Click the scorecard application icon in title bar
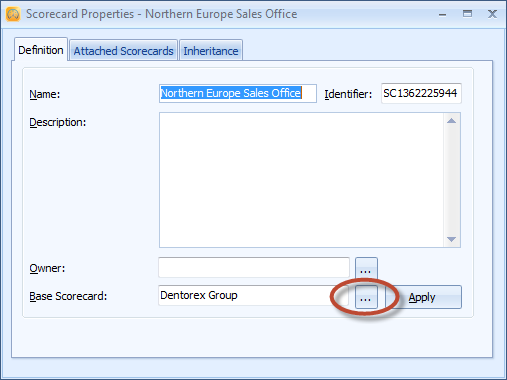This screenshot has height=380, width=507. pyautogui.click(x=13, y=14)
